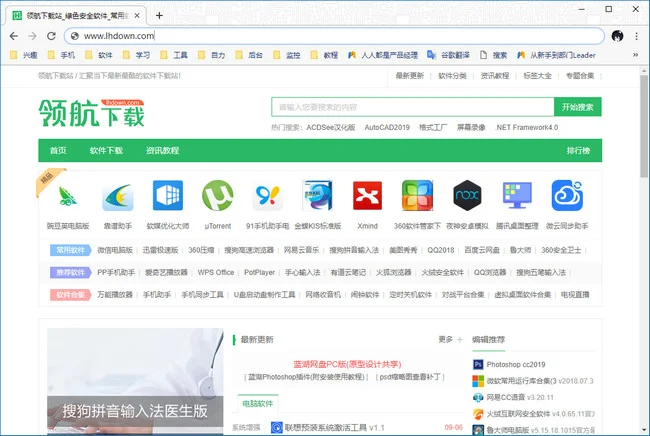Select the 资讯教程 green navigation item
Image resolution: width=650 pixels, height=436 pixels.
[162, 150]
